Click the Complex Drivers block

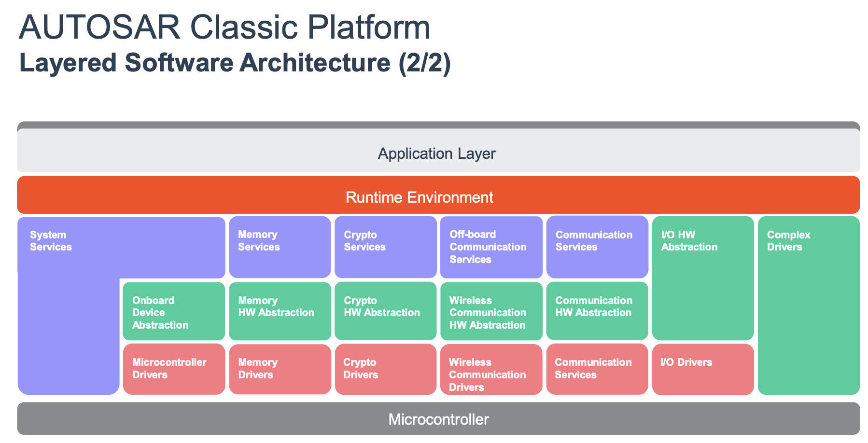pos(809,305)
